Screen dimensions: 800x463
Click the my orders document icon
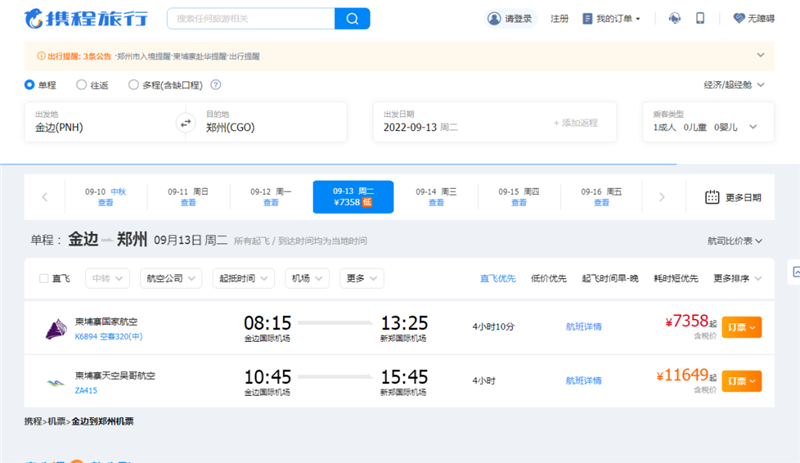click(587, 18)
